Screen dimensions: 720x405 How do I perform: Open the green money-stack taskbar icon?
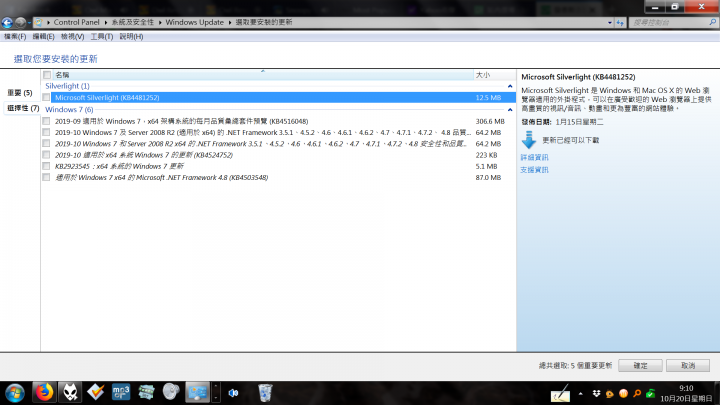(x=146, y=393)
